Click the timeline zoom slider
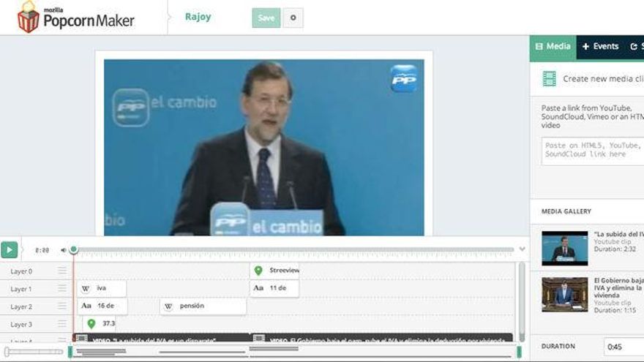This screenshot has height=362, width=644. [x=34, y=352]
